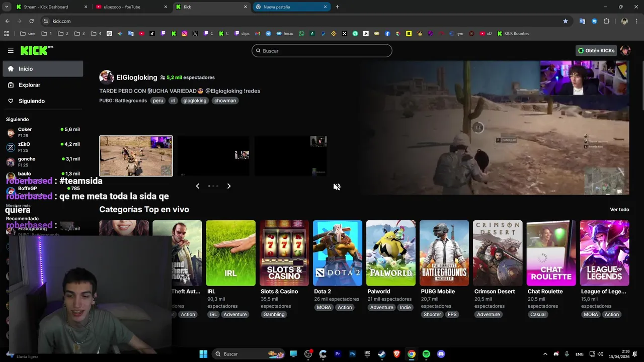Open the KICK Bounties bookmark
This screenshot has height=362, width=644.
point(513,34)
